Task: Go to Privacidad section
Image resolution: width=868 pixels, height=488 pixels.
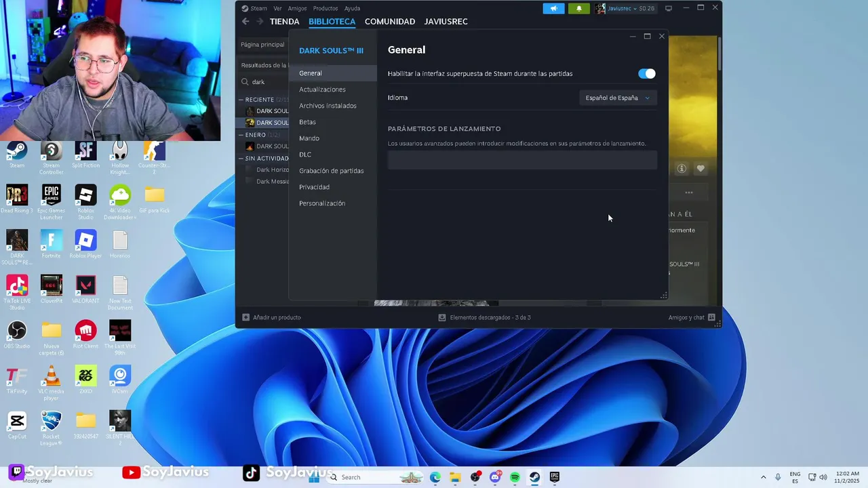Action: tap(314, 187)
